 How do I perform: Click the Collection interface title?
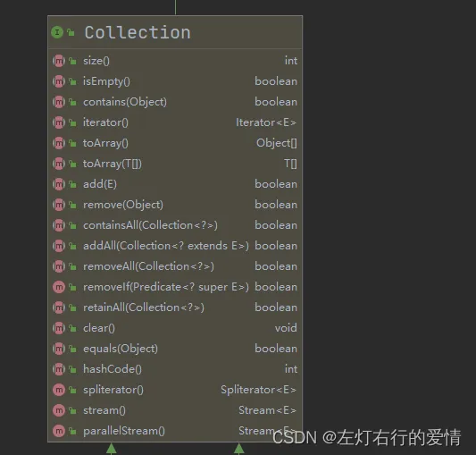pos(138,32)
